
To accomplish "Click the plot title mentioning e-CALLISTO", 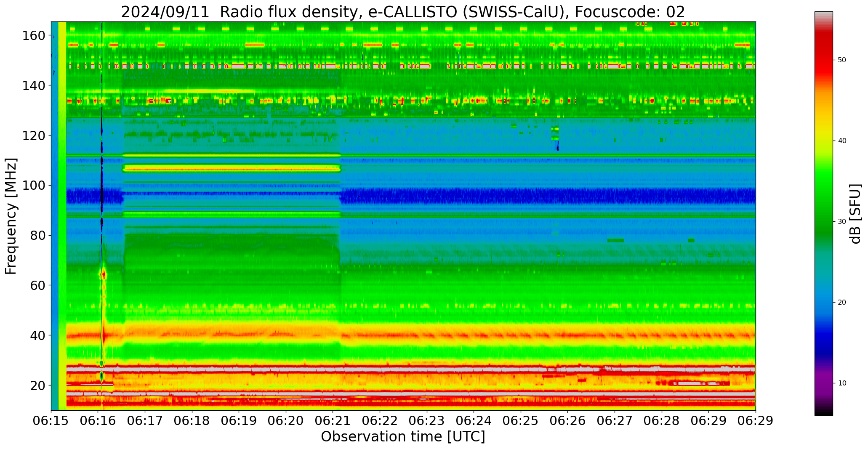I will pos(403,12).
